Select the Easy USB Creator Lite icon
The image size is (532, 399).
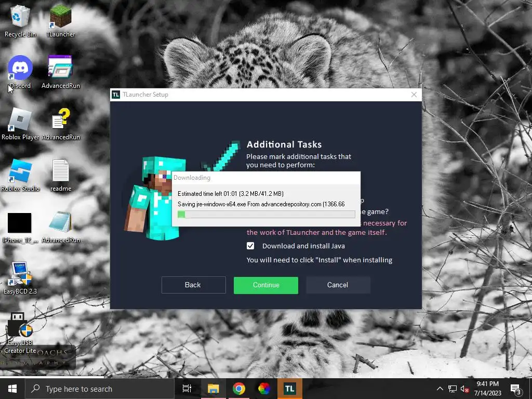click(x=20, y=333)
